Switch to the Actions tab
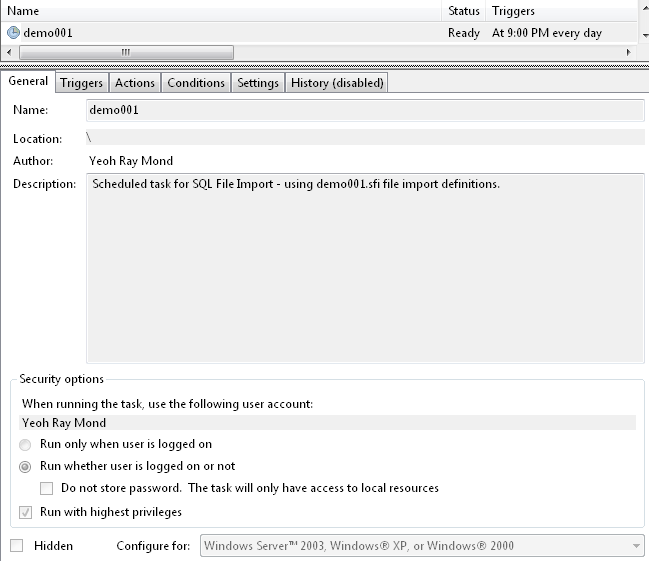 tap(135, 83)
